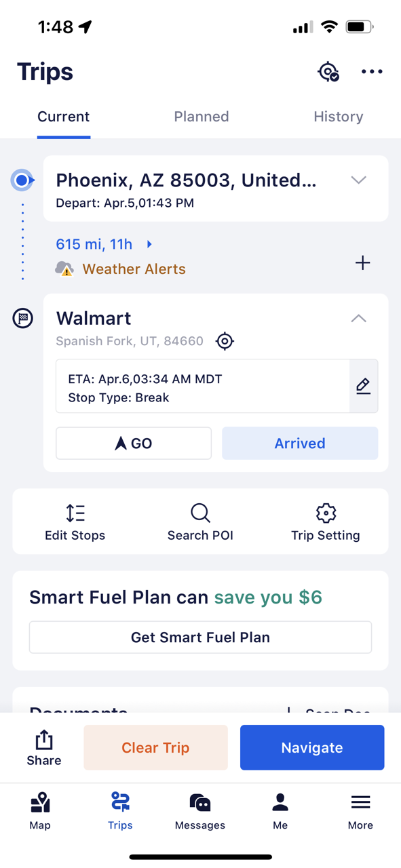This screenshot has width=401, height=868.
Task: Click Get Smart Fuel Plan
Action: tap(200, 637)
